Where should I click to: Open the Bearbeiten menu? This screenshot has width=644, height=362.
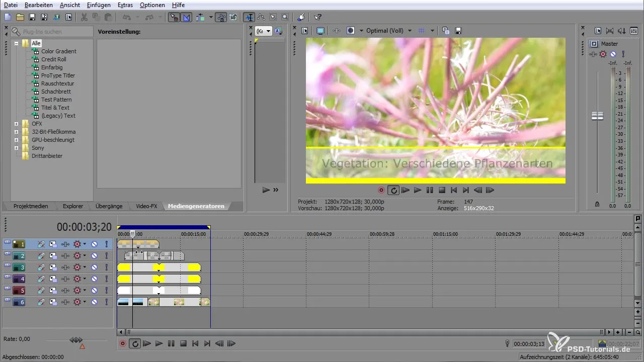38,5
